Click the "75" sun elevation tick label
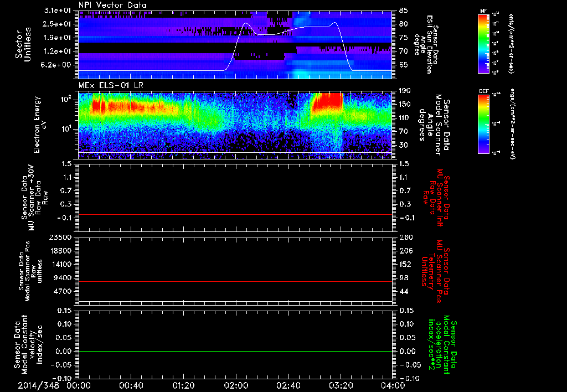This screenshot has width=567, height=392. coord(404,38)
